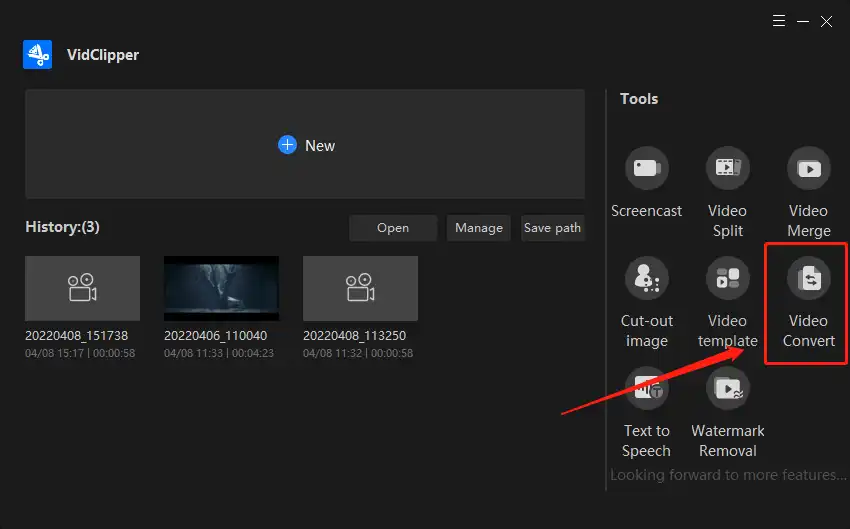This screenshot has width=850, height=529.
Task: Click the Screencast label
Action: coord(646,211)
